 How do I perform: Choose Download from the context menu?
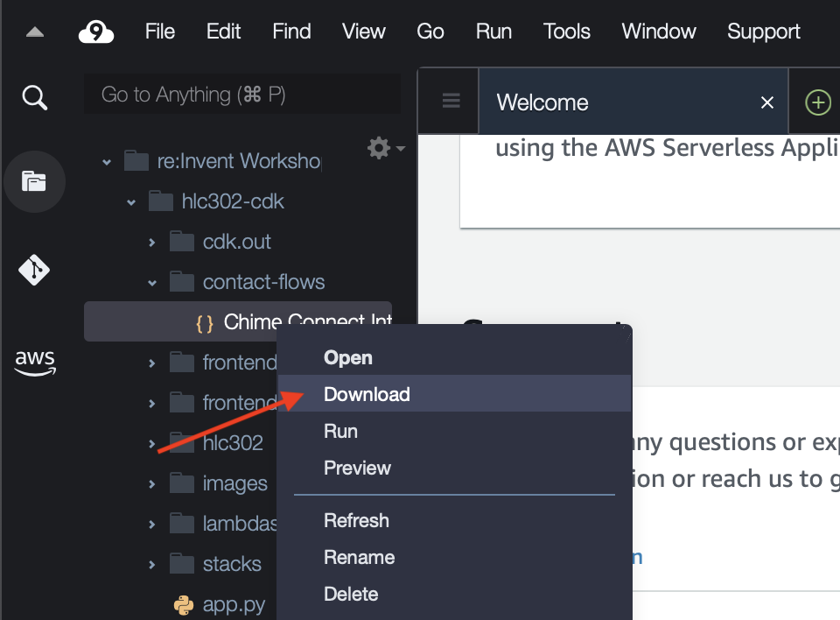click(454, 394)
